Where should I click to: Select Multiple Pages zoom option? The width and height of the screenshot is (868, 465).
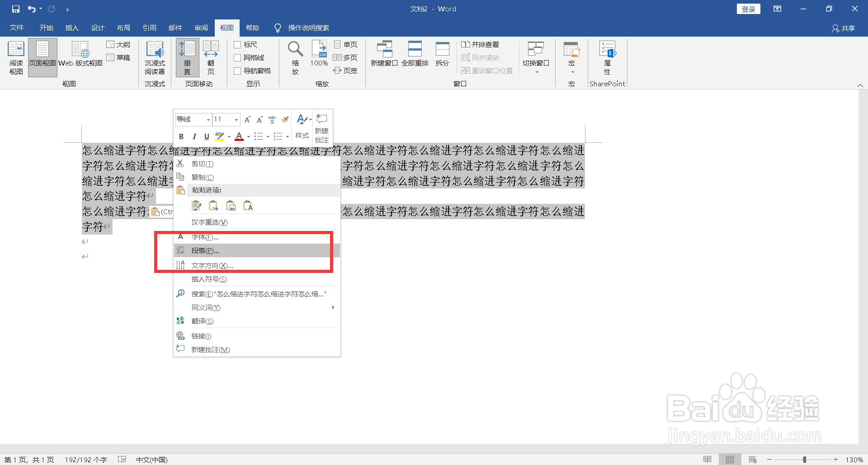(345, 58)
